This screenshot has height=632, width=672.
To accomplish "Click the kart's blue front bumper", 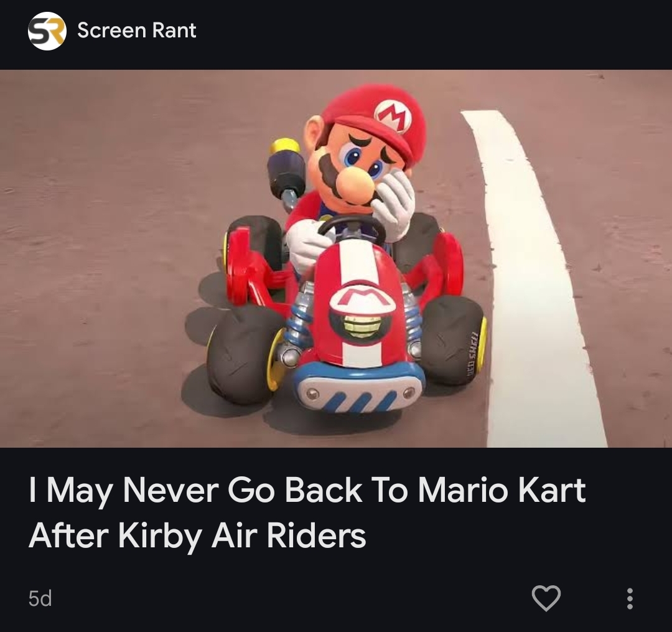I will [359, 388].
